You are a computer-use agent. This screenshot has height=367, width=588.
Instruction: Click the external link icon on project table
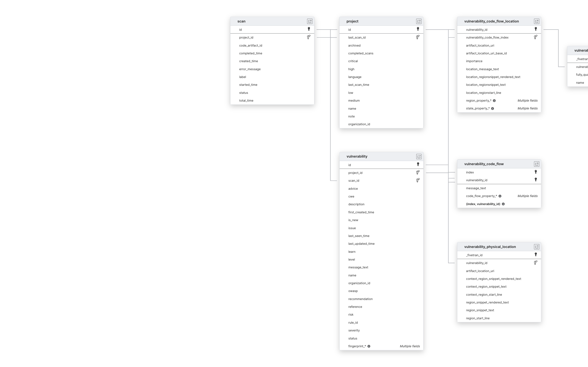click(x=418, y=21)
